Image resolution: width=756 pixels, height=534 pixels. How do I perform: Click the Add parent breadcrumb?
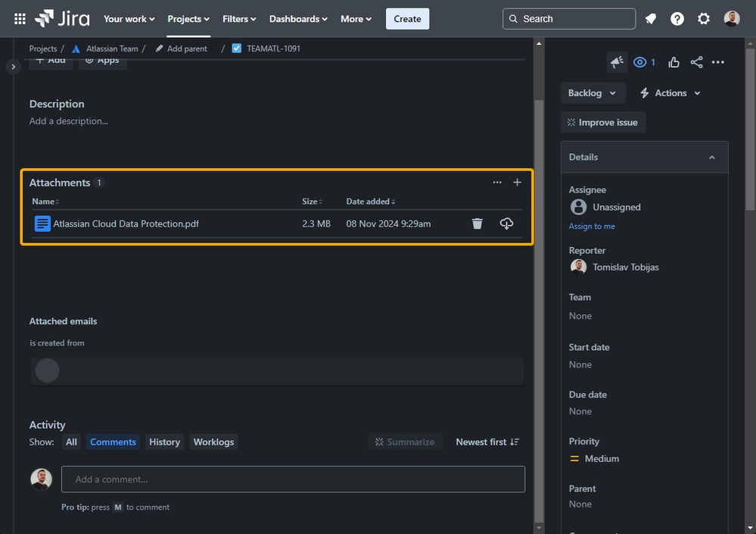click(187, 48)
